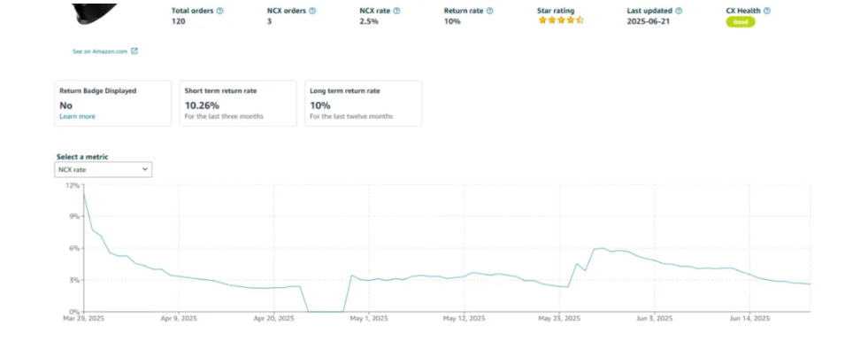Open the NCX rate info tooltip icon
The height and width of the screenshot is (342, 868).
pyautogui.click(x=396, y=11)
